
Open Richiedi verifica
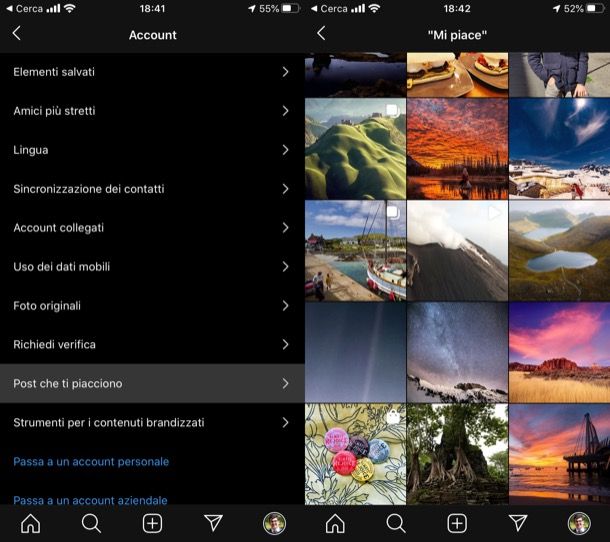coord(152,344)
